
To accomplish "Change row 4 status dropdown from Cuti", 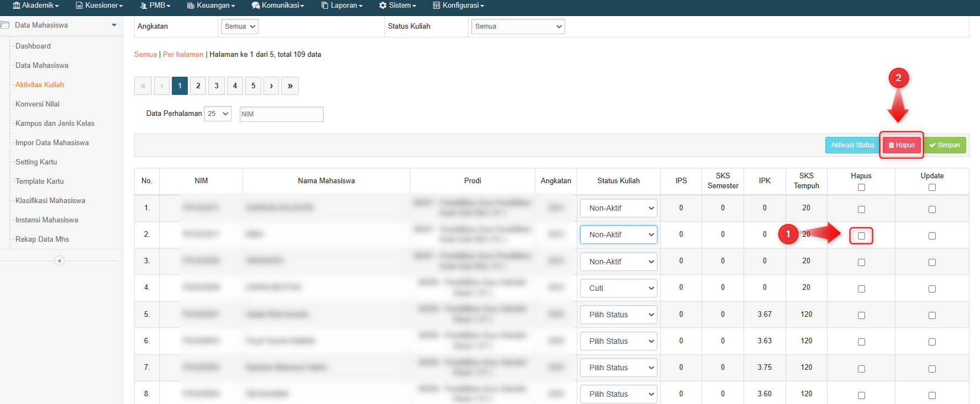I will [x=618, y=288].
